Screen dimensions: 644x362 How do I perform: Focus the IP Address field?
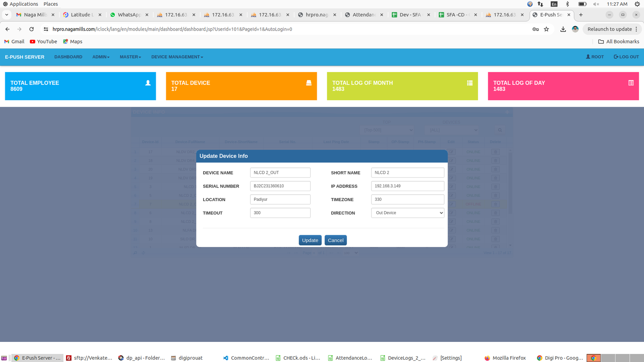pos(407,186)
